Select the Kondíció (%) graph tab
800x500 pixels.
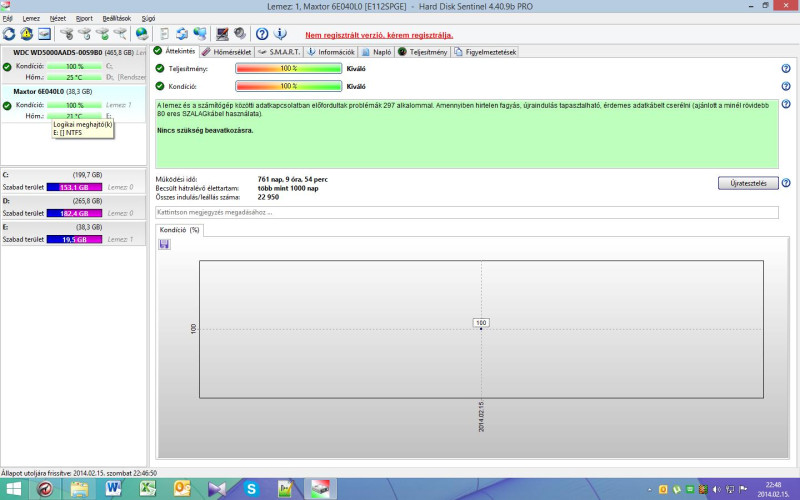(180, 230)
